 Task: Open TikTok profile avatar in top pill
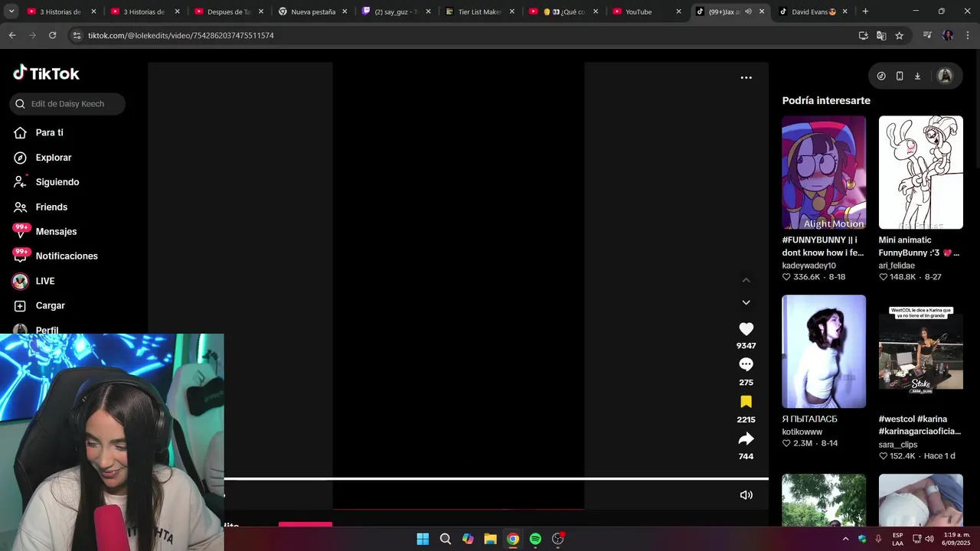945,76
